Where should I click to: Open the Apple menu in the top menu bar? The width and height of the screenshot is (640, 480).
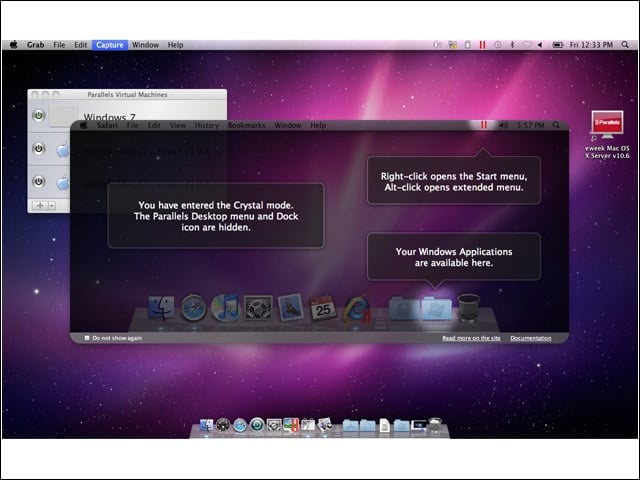(13, 45)
